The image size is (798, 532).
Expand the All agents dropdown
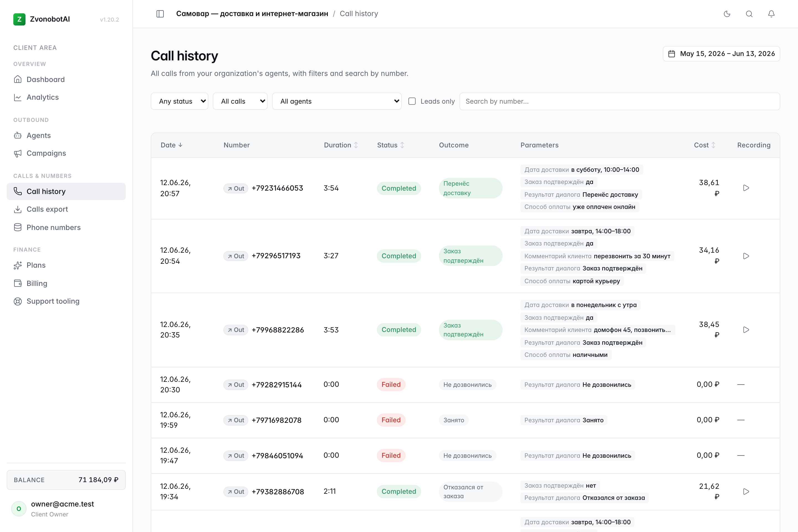(337, 101)
